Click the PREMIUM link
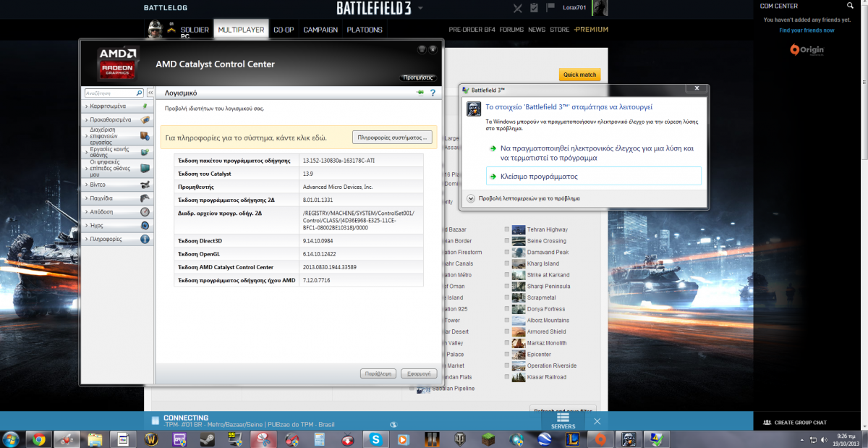Screen dimensions: 868x448 (591, 30)
